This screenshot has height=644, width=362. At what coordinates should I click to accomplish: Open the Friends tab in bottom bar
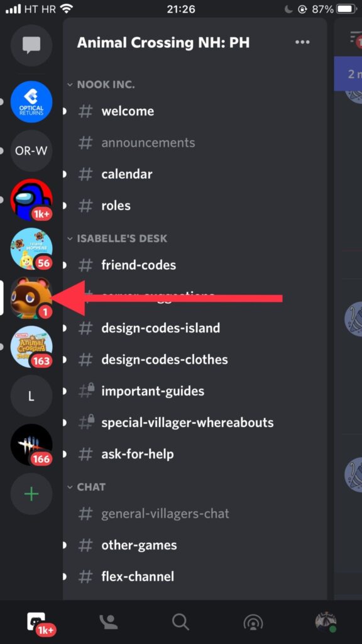coord(108,622)
